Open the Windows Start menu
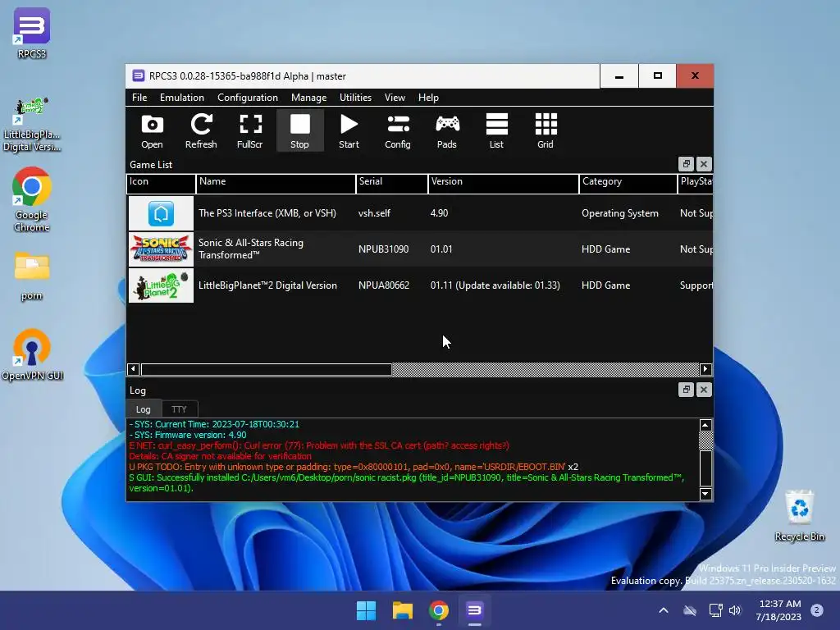Viewport: 840px width, 630px height. 367,610
